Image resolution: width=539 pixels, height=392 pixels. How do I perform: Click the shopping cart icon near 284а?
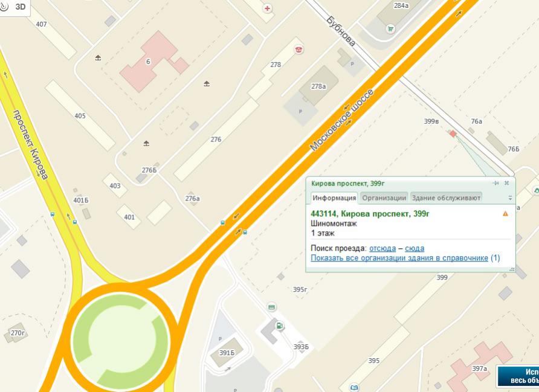click(x=390, y=28)
